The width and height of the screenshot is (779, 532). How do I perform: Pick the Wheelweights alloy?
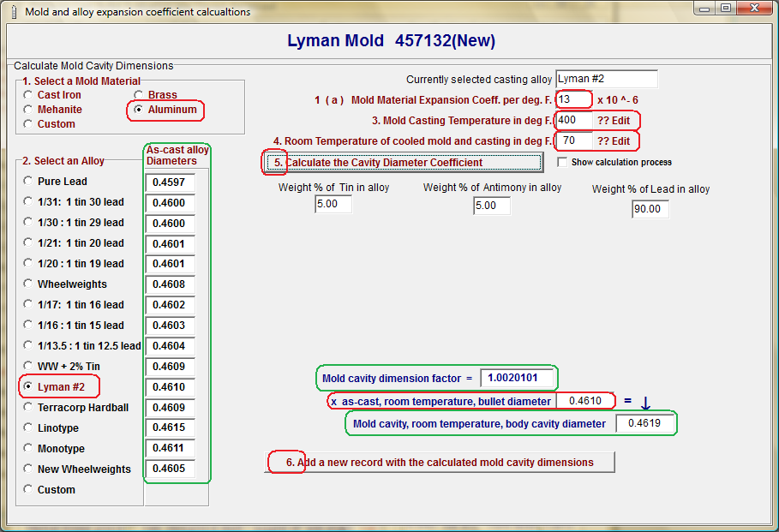(65, 284)
